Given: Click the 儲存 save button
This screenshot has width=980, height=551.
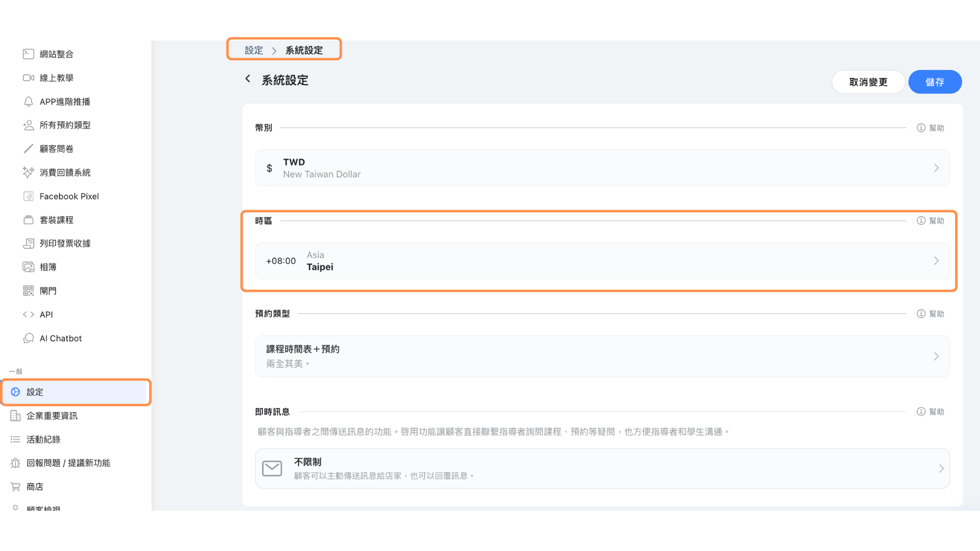Looking at the screenshot, I should click(x=935, y=82).
